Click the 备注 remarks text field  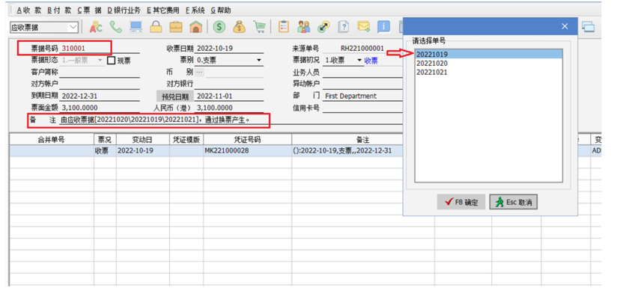click(x=231, y=120)
